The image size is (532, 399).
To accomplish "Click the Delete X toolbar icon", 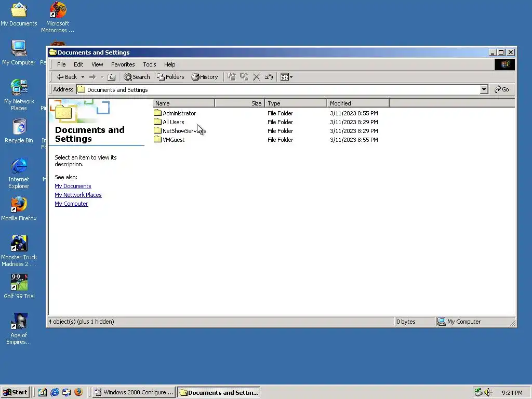I will point(257,77).
